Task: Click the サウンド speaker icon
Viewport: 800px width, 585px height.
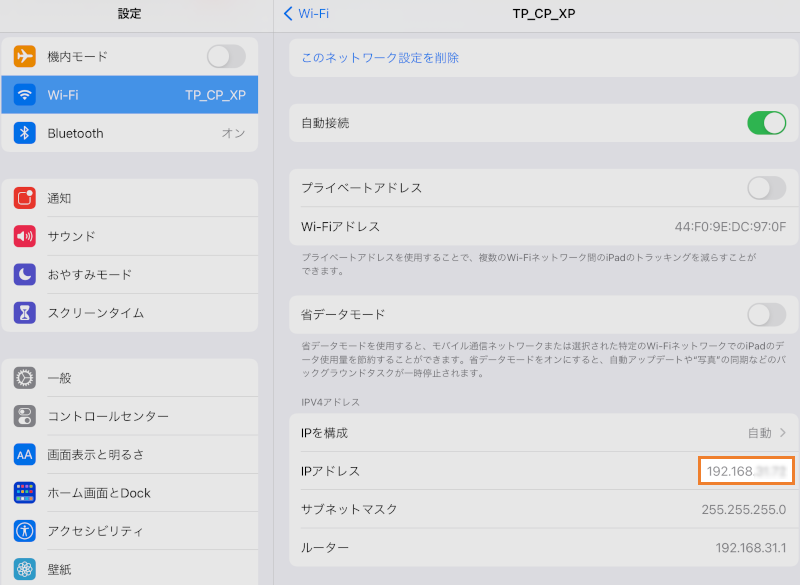Action: pyautogui.click(x=23, y=236)
